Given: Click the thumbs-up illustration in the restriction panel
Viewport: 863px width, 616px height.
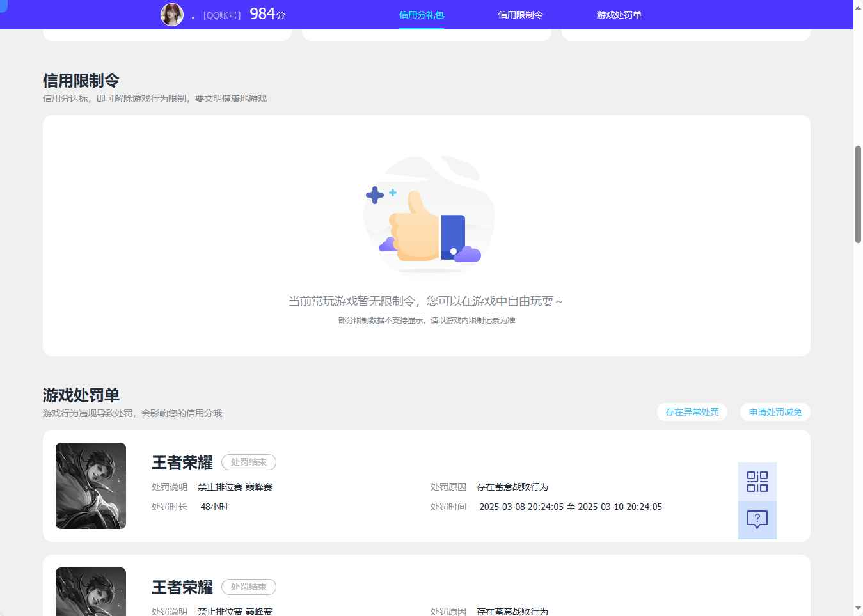Looking at the screenshot, I should (x=429, y=215).
